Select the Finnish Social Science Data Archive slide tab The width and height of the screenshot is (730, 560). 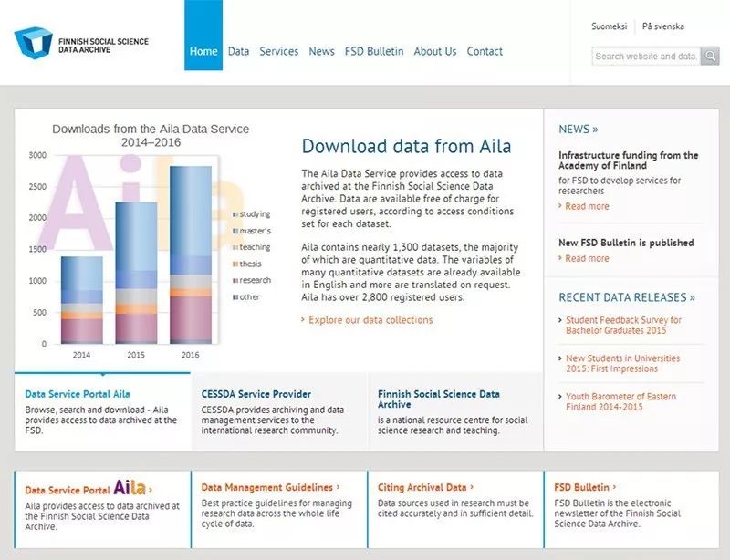coord(455,411)
